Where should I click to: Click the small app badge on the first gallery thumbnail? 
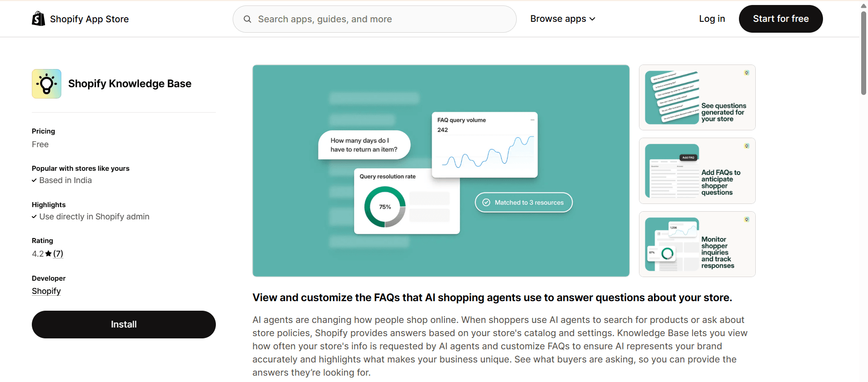coord(747,72)
